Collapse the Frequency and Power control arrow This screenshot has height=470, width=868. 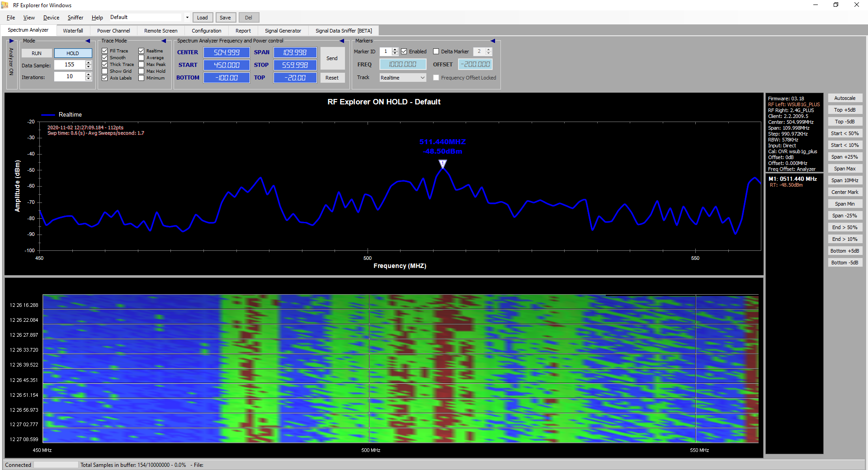342,41
